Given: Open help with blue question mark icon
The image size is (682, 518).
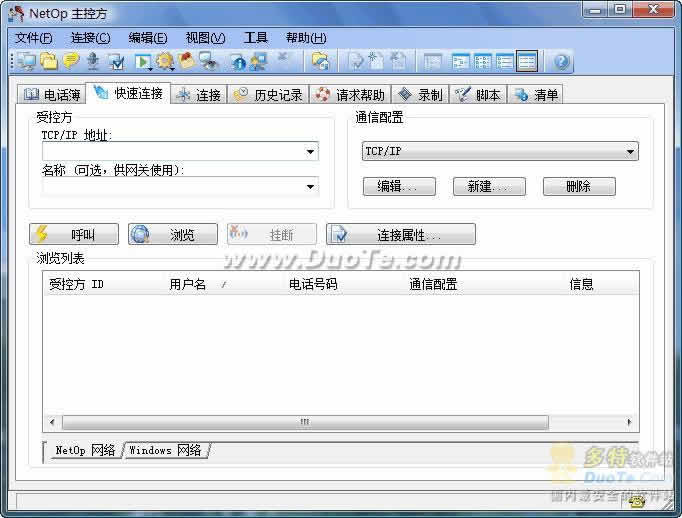Looking at the screenshot, I should [x=561, y=62].
